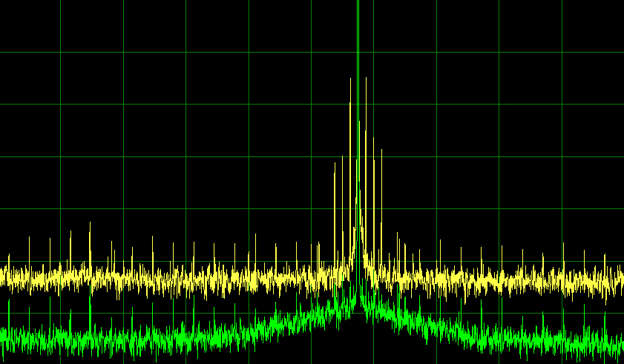Screen dimensions: 624x364
Task: Click the yellow noise floor at far left edge
Action: pyautogui.click(x=4, y=277)
